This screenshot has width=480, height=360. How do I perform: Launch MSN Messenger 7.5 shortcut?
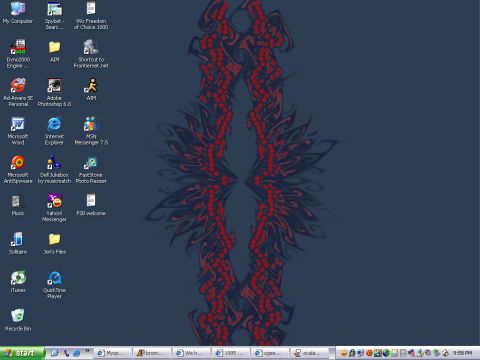click(91, 131)
